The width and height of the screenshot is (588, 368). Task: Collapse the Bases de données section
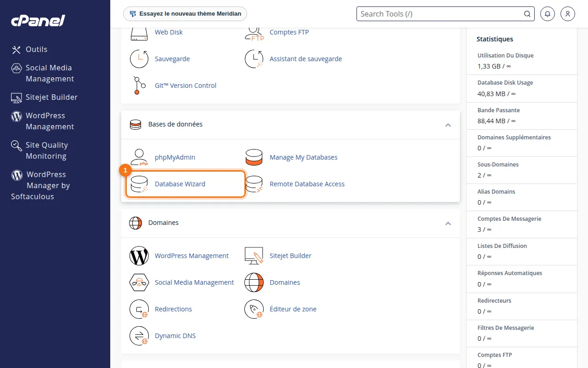pyautogui.click(x=448, y=125)
